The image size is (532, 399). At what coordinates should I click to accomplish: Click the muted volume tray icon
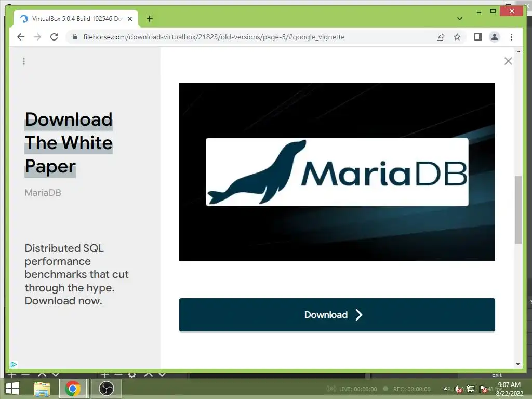458,389
